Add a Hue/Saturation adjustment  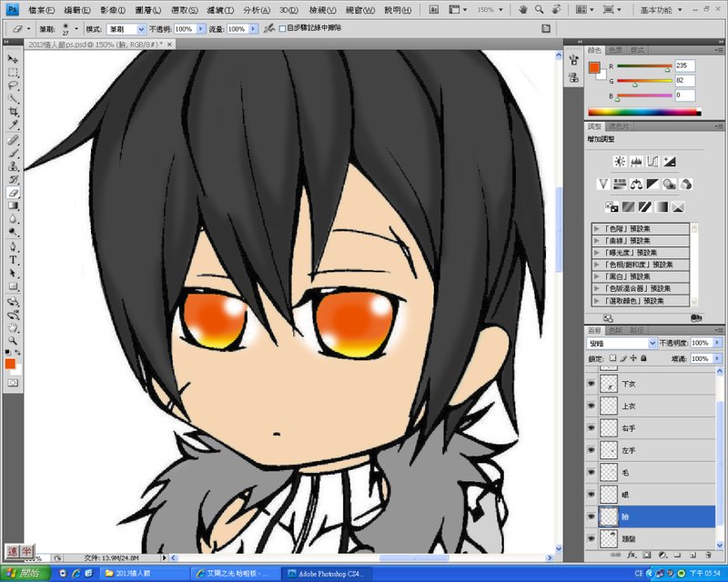pos(620,185)
